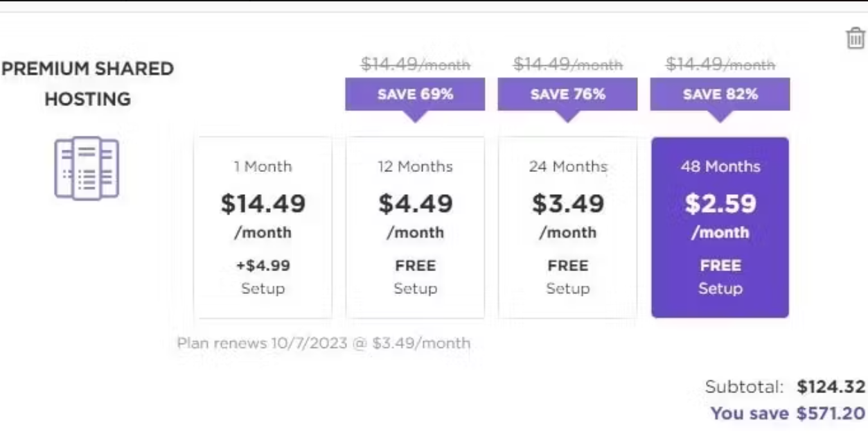The height and width of the screenshot is (434, 868).
Task: Click the $3.49 price in 24 Months card
Action: pyautogui.click(x=568, y=204)
